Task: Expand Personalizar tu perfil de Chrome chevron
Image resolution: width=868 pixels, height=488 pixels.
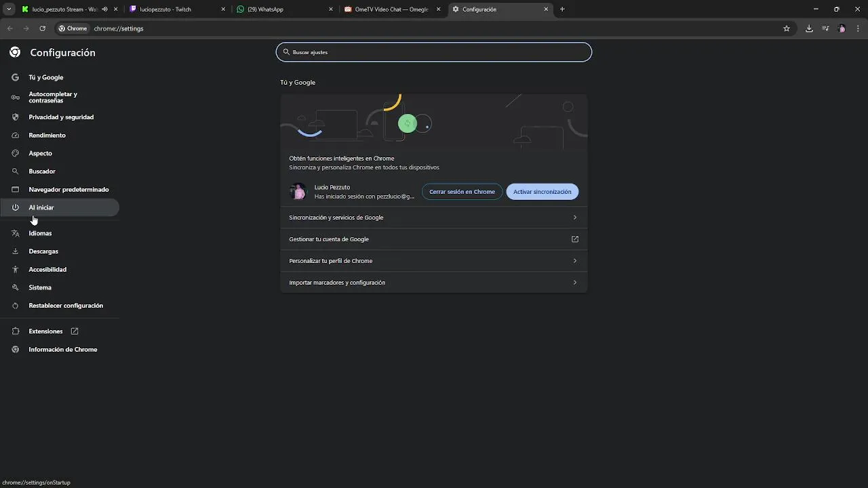Action: click(575, 261)
